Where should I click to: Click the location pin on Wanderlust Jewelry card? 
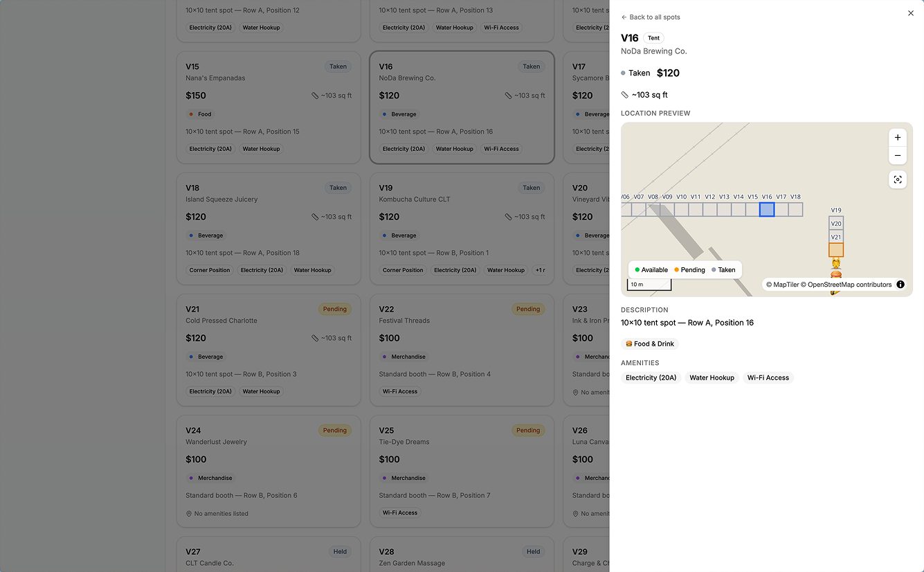pyautogui.click(x=189, y=514)
